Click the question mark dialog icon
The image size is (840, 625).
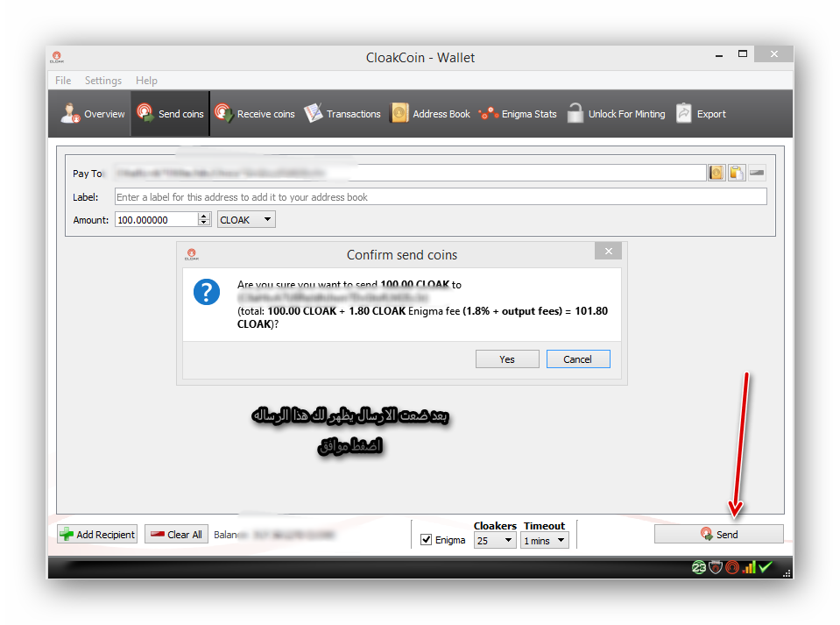click(207, 292)
